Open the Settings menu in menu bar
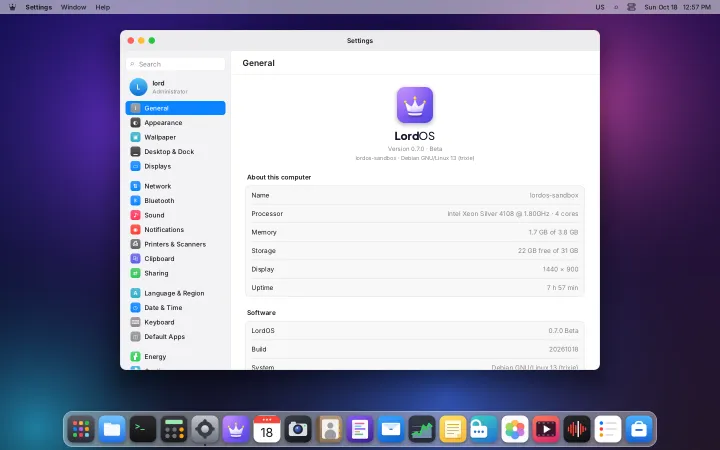The height and width of the screenshot is (450, 720). (x=39, y=7)
